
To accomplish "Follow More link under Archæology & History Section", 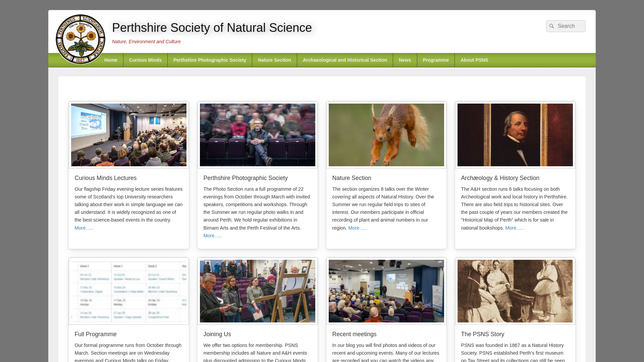I will (515, 228).
